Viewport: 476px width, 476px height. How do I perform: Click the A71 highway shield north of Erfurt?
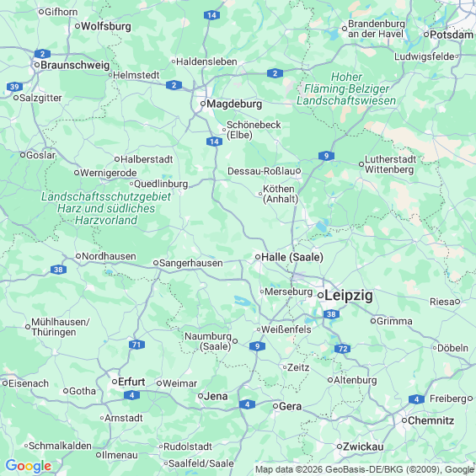point(136,345)
